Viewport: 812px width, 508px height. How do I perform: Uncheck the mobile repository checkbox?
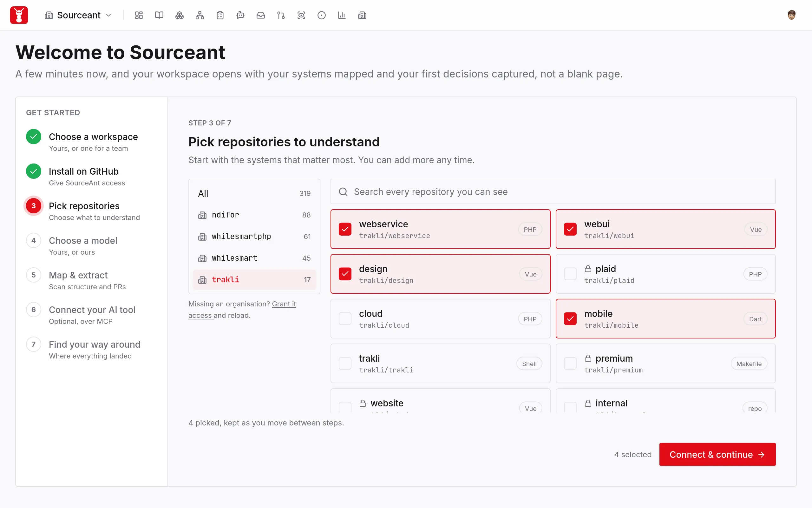(570, 318)
